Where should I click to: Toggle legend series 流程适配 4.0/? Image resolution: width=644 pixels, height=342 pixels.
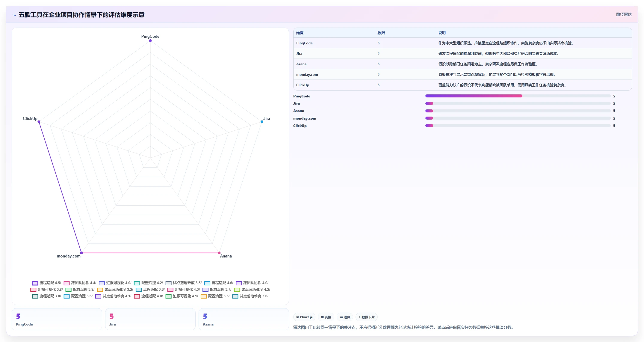149,296
